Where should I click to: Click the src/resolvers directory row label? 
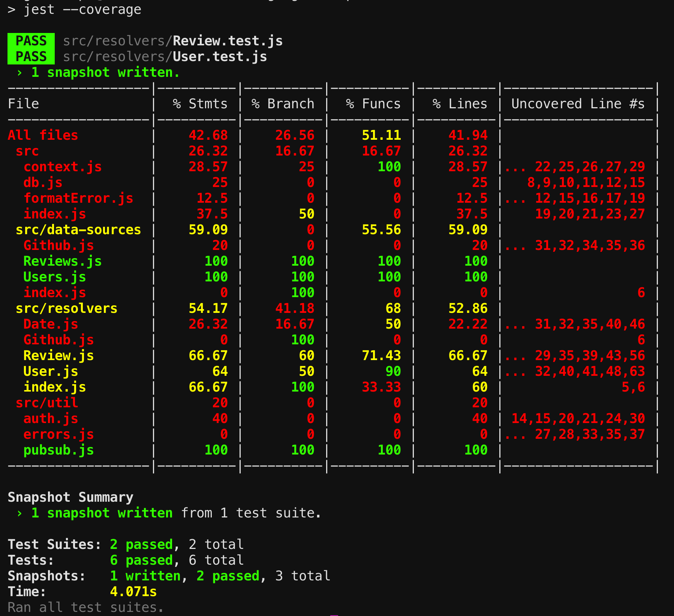(67, 308)
